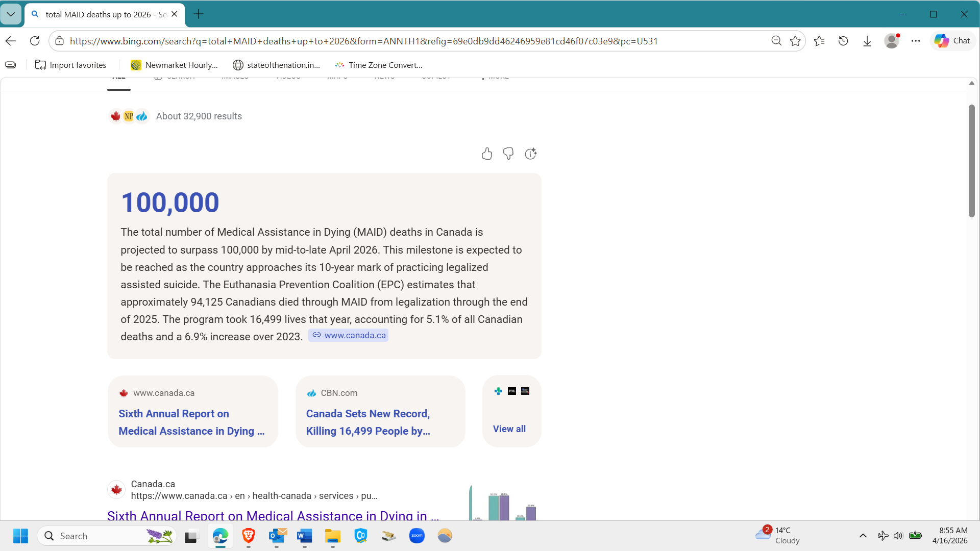Click the thumbs up feedback icon
This screenshot has height=551, width=980.
pos(486,154)
